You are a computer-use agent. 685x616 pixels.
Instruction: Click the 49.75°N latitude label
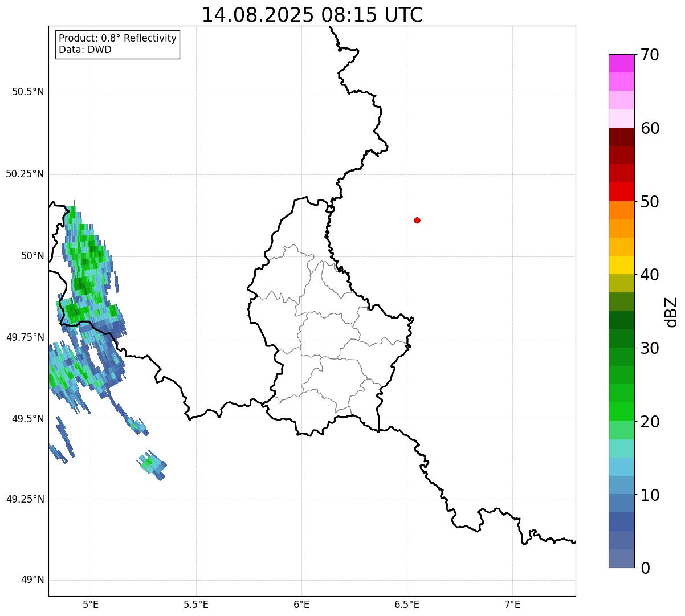tap(25, 337)
